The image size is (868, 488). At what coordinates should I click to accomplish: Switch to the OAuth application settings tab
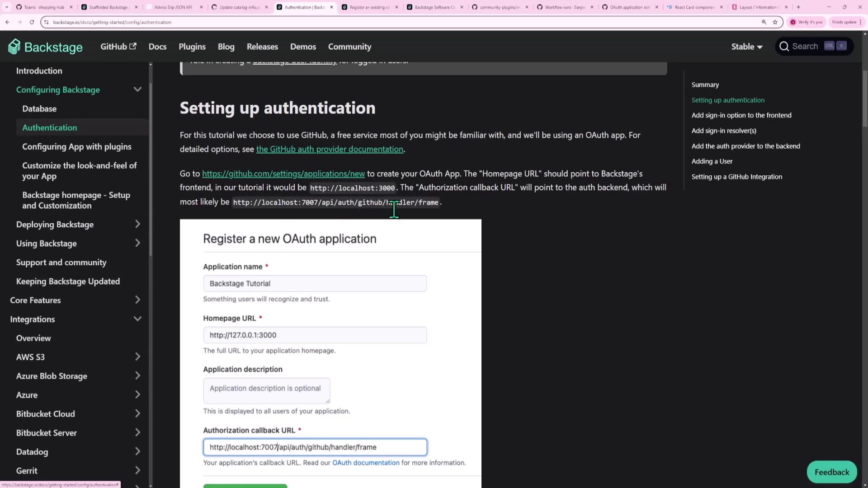click(629, 7)
